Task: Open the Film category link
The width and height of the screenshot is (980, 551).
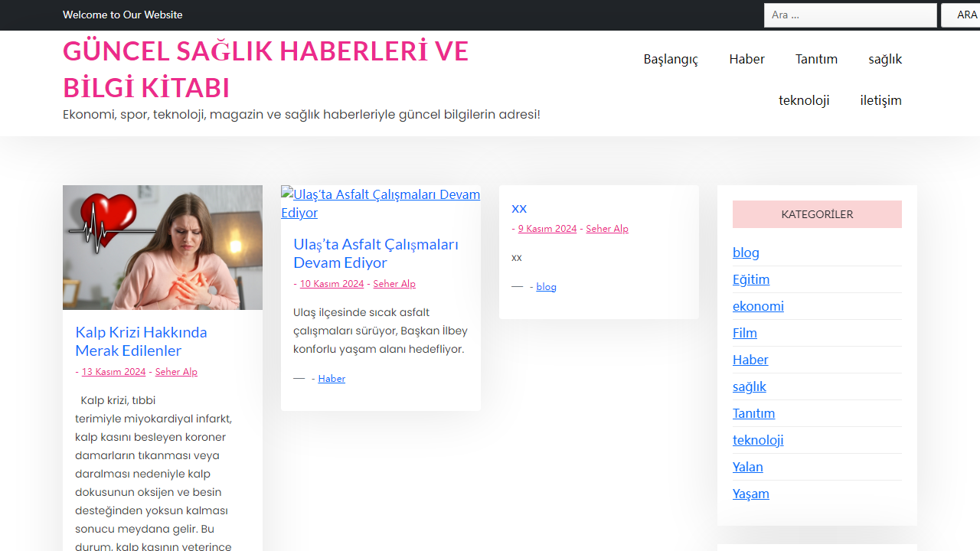Action: [x=745, y=333]
